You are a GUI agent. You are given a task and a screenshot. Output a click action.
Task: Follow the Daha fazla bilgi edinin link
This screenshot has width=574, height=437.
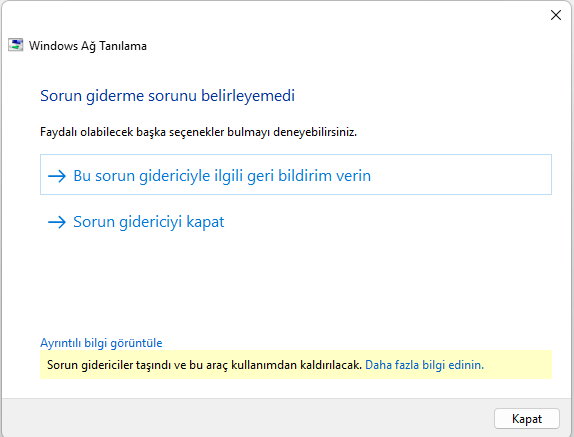(425, 365)
